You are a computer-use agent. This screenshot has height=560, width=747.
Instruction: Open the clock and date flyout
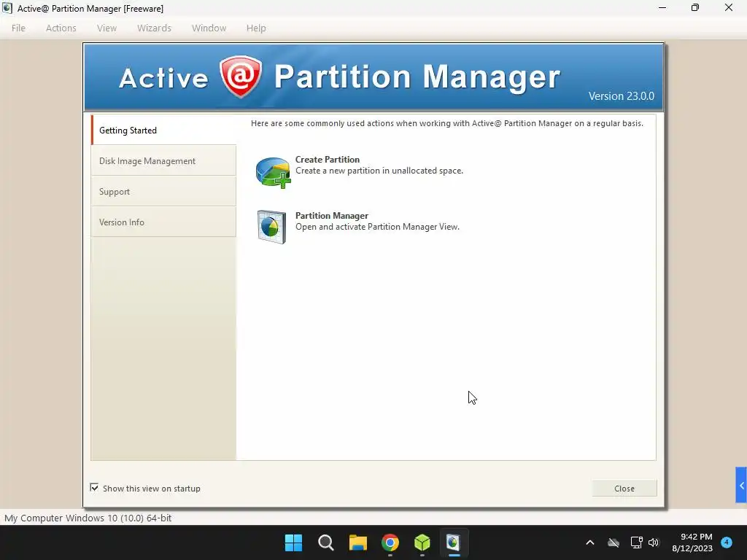[x=692, y=542]
